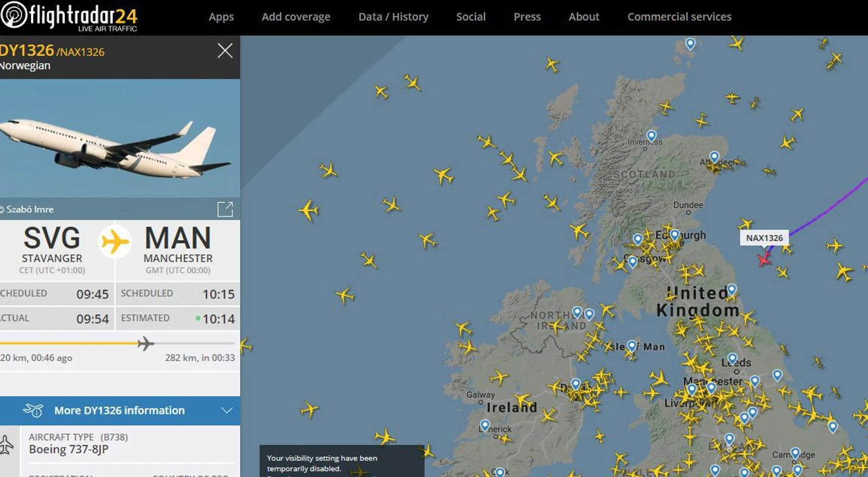The width and height of the screenshot is (868, 477).
Task: Select the Inverness airport pin
Action: (652, 136)
